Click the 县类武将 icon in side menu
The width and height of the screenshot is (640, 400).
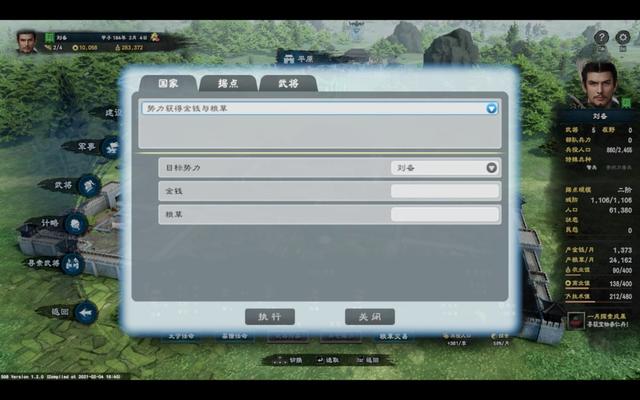point(72,264)
